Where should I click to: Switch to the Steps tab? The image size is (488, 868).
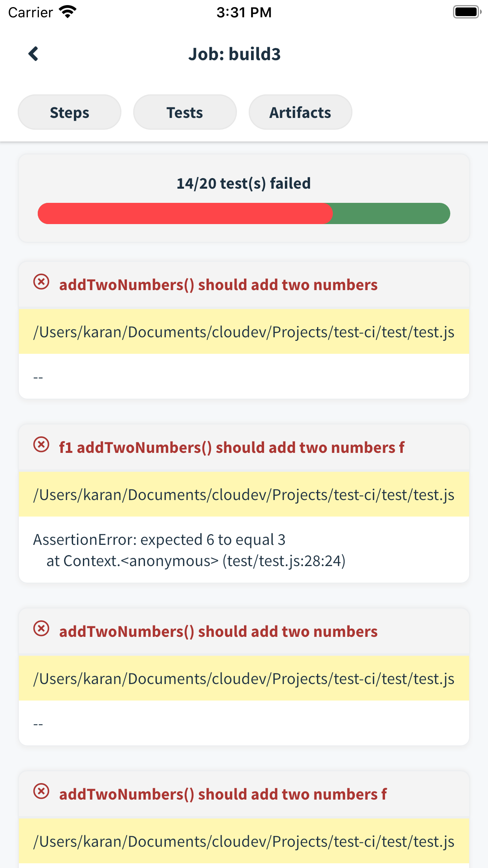(x=69, y=112)
